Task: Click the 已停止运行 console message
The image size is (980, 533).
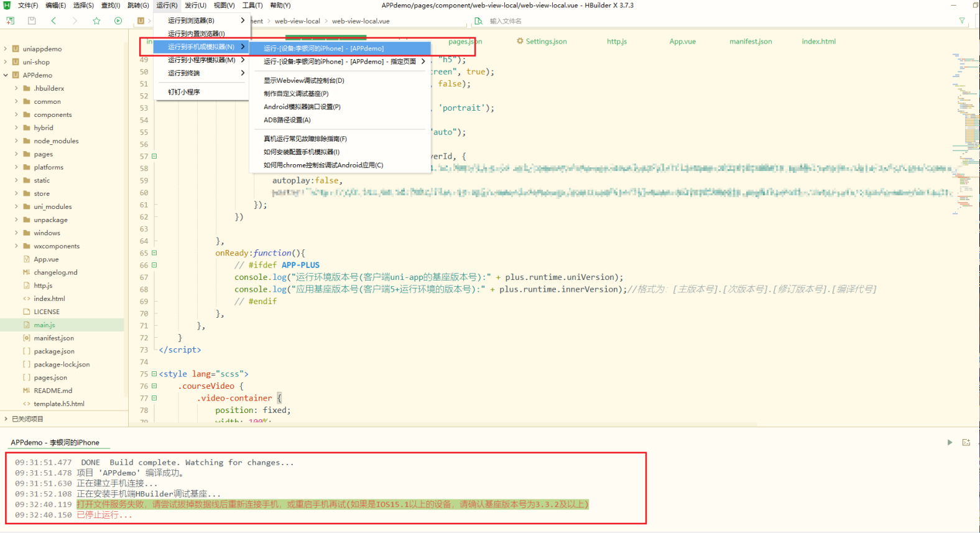Action: click(x=104, y=515)
